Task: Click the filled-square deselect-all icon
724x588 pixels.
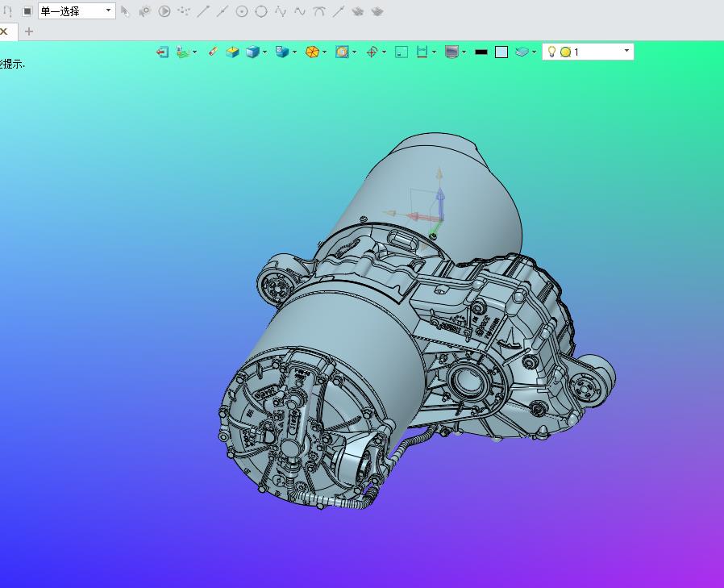Action: [x=27, y=11]
